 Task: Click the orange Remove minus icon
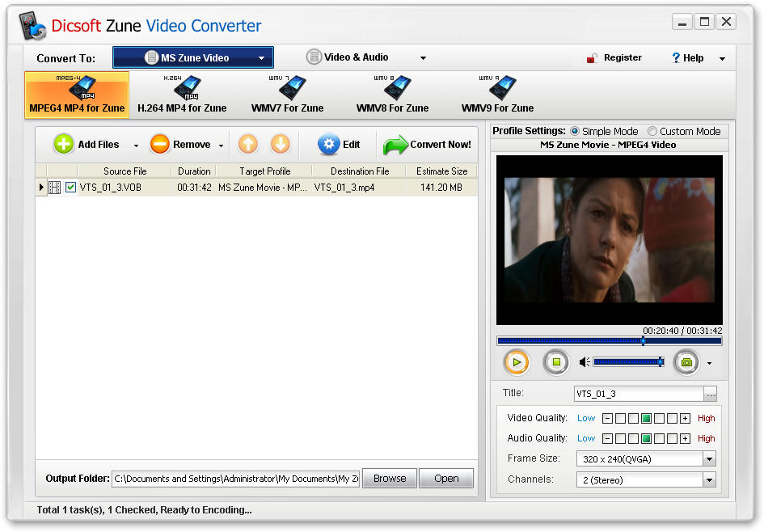coord(160,144)
